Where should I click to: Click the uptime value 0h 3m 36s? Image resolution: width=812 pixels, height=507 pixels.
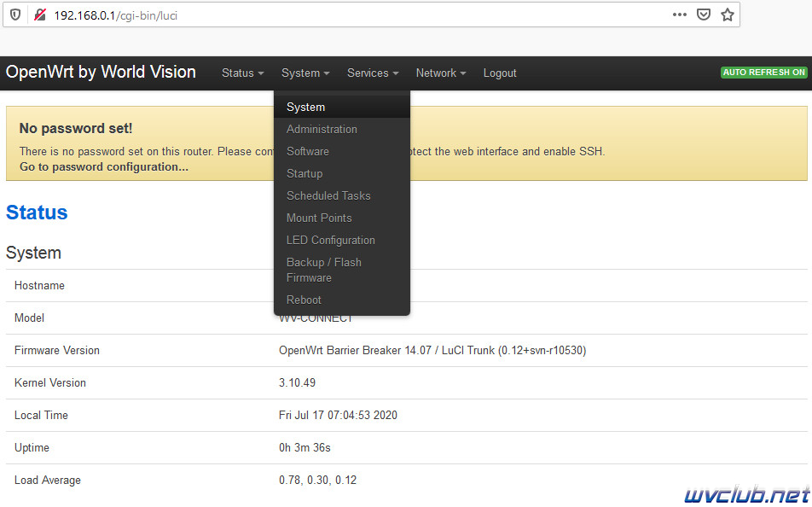304,447
